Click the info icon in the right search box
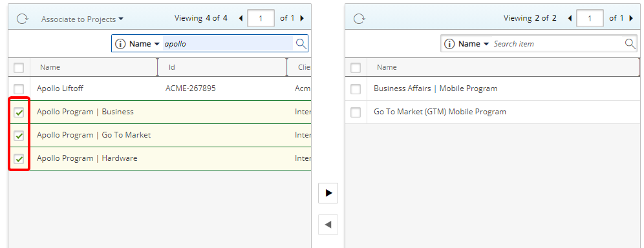 [x=449, y=44]
